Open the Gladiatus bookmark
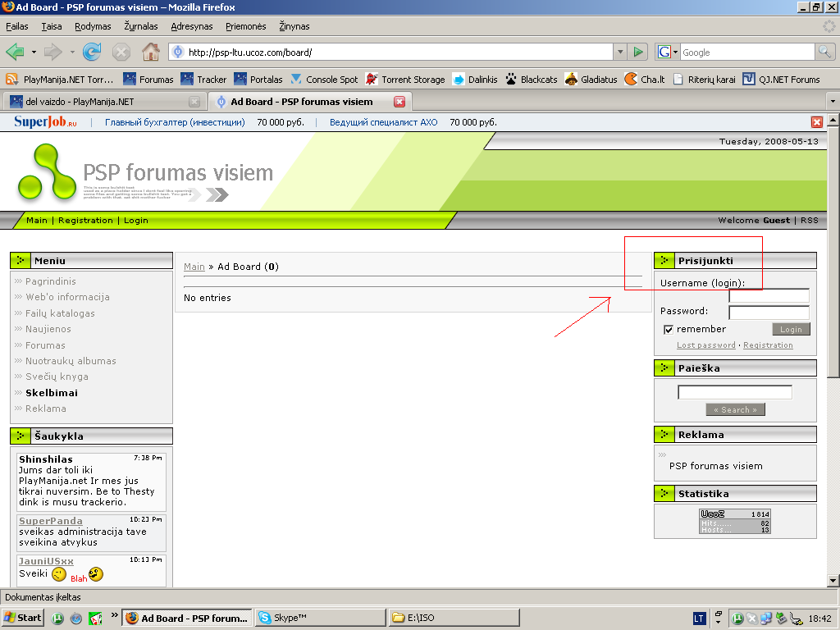 pyautogui.click(x=591, y=80)
